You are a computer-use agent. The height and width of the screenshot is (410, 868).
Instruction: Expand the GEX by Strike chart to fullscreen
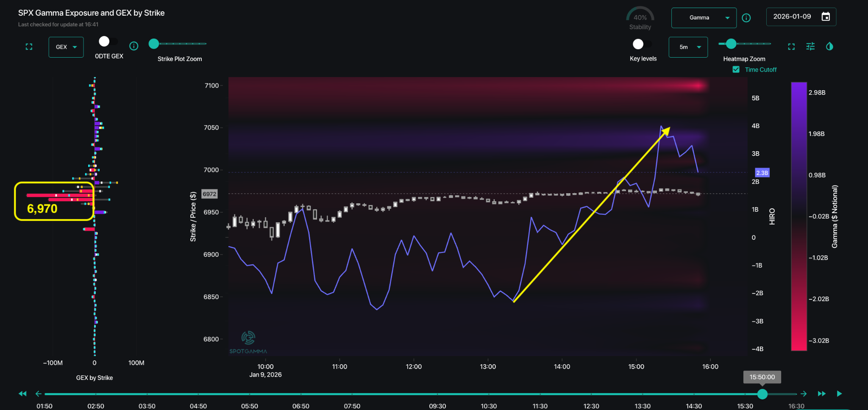(x=29, y=47)
